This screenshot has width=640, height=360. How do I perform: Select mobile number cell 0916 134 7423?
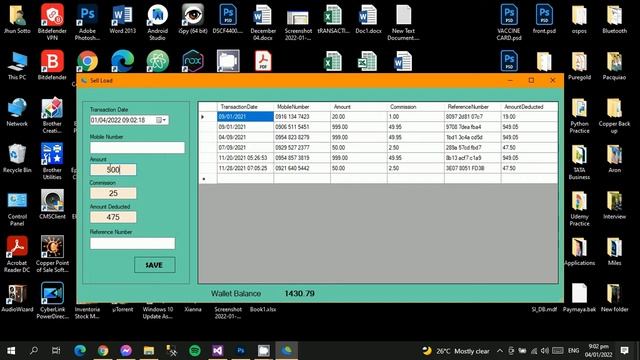tap(302, 117)
